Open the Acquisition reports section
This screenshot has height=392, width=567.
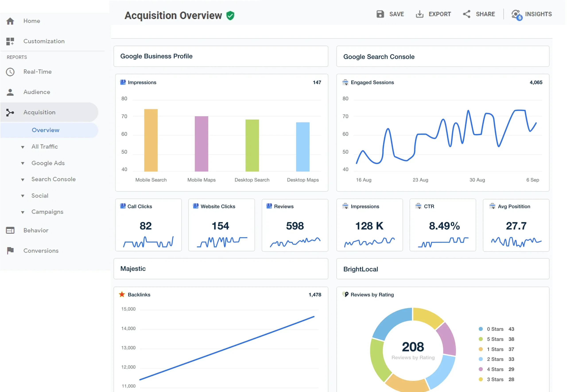[x=39, y=112]
